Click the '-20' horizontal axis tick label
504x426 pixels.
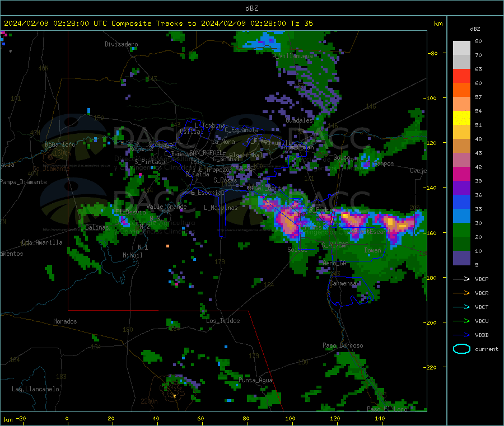pyautogui.click(x=21, y=418)
